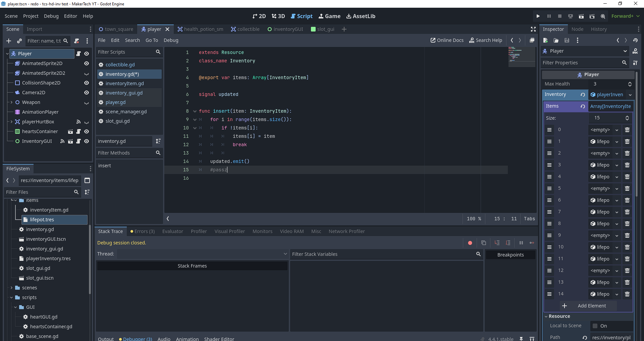The image size is (644, 341).
Task: Run the project with the play button
Action: 538,16
